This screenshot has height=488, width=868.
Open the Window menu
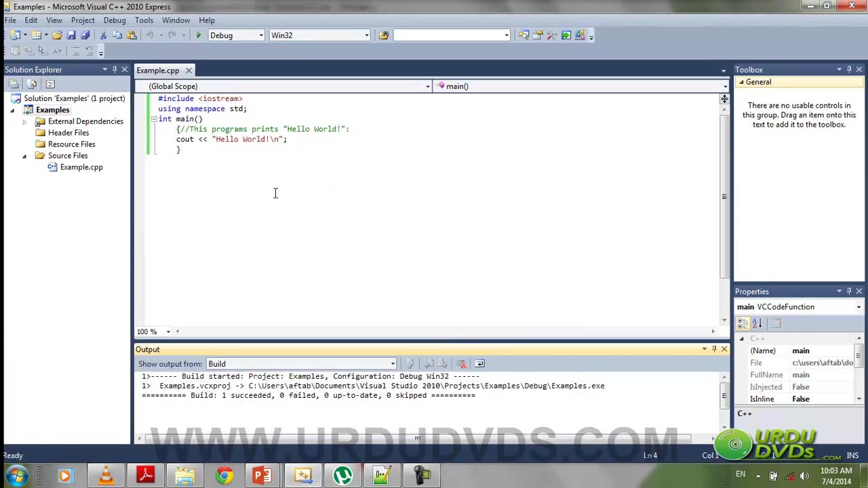coord(176,20)
